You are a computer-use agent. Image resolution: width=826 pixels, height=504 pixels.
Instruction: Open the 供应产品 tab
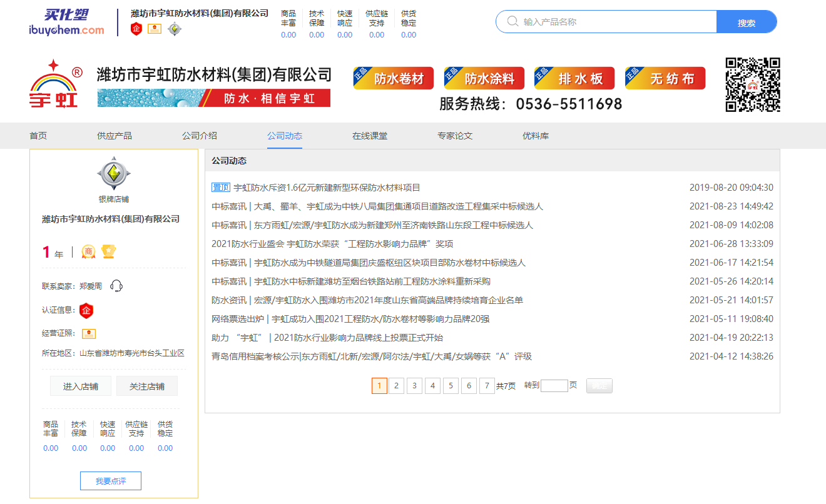tap(115, 136)
